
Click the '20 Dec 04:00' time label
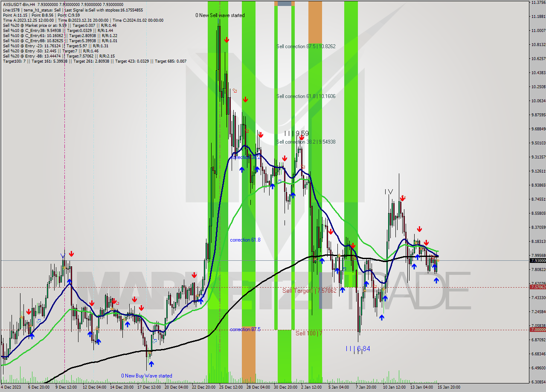176,387
